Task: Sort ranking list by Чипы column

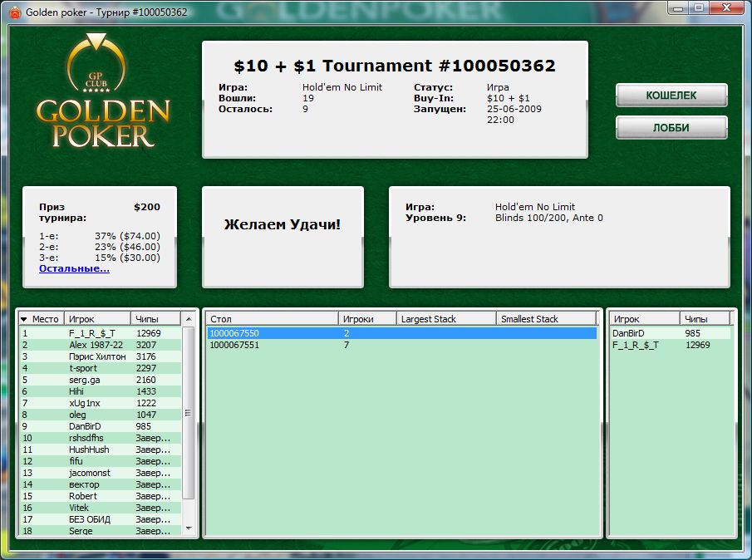Action: [x=155, y=319]
